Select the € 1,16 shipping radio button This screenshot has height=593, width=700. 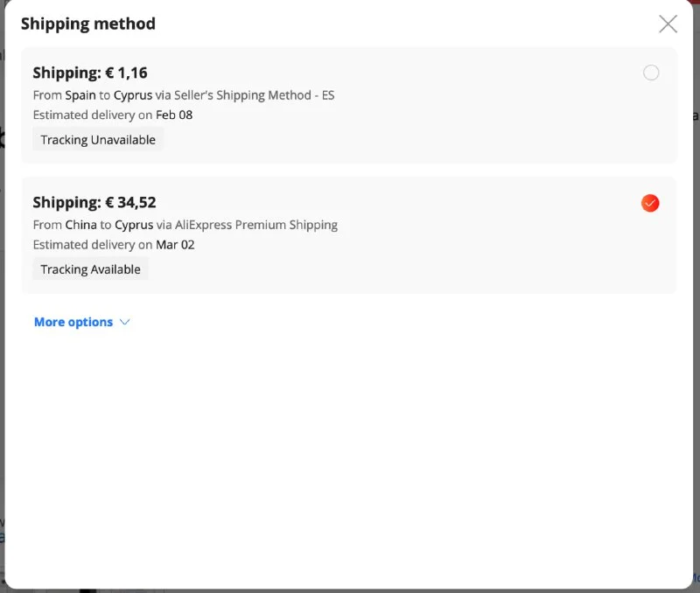tap(651, 73)
